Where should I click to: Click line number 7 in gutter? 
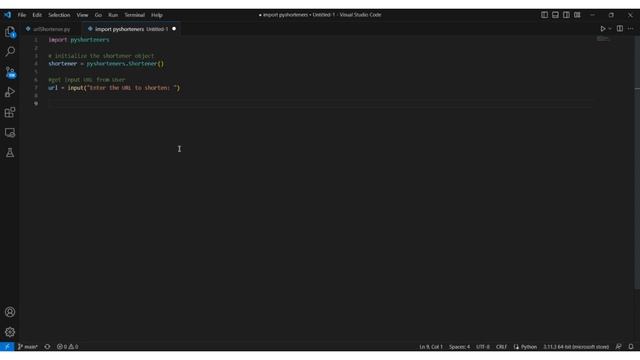[36, 88]
